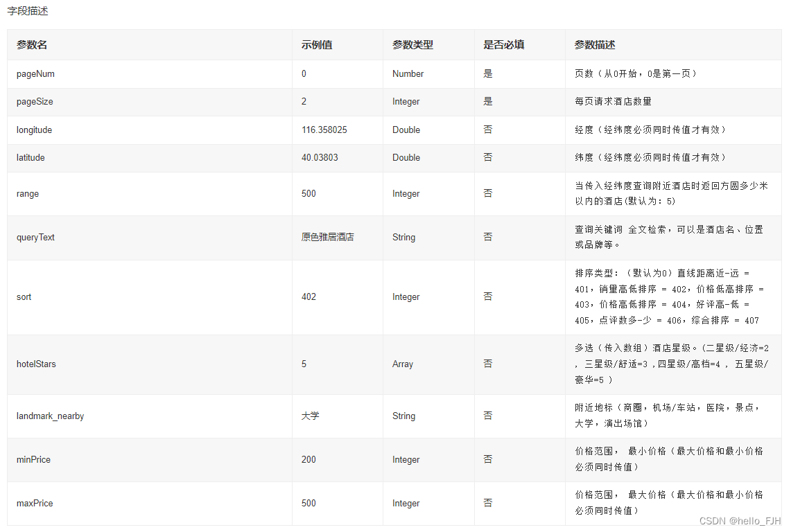Click the range description about 方圆多少米
This screenshot has height=532, width=791.
[x=672, y=194]
